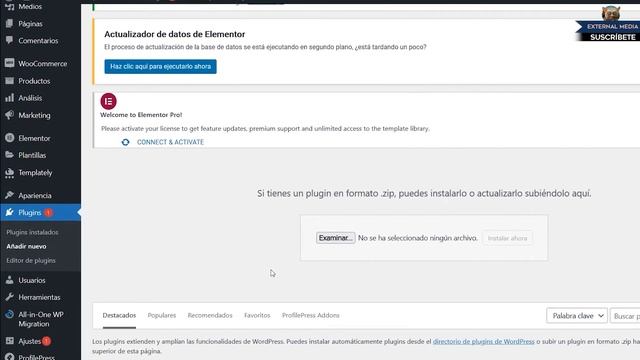Open the Palabra clave dropdown
This screenshot has width=640, height=360.
pos(577,316)
